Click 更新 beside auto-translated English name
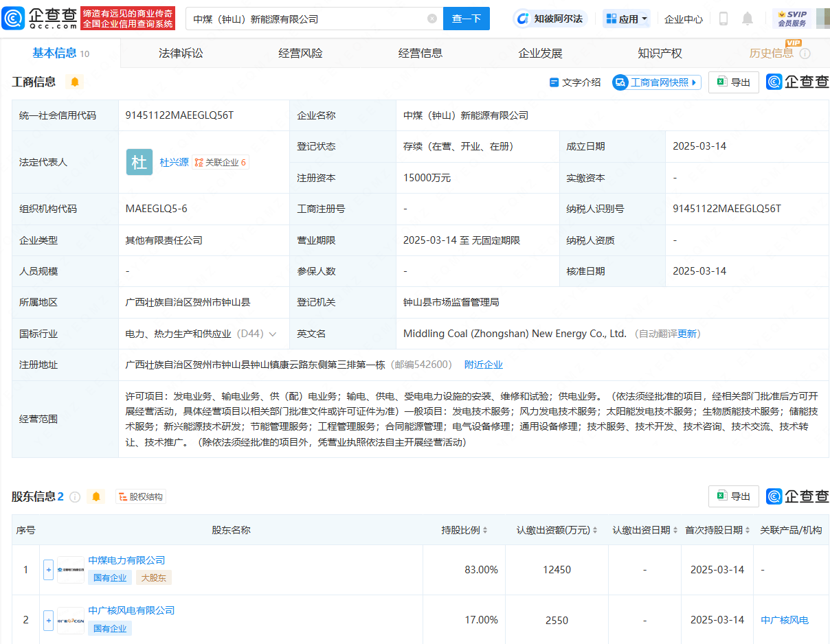 (x=687, y=334)
